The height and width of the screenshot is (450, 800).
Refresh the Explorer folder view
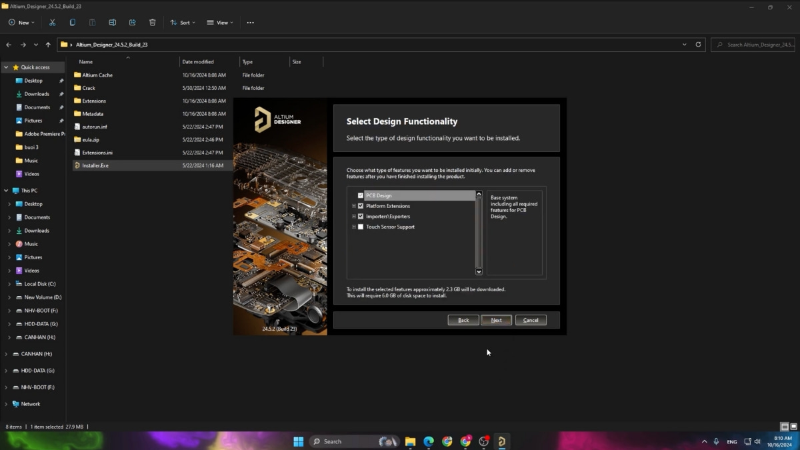[x=698, y=44]
